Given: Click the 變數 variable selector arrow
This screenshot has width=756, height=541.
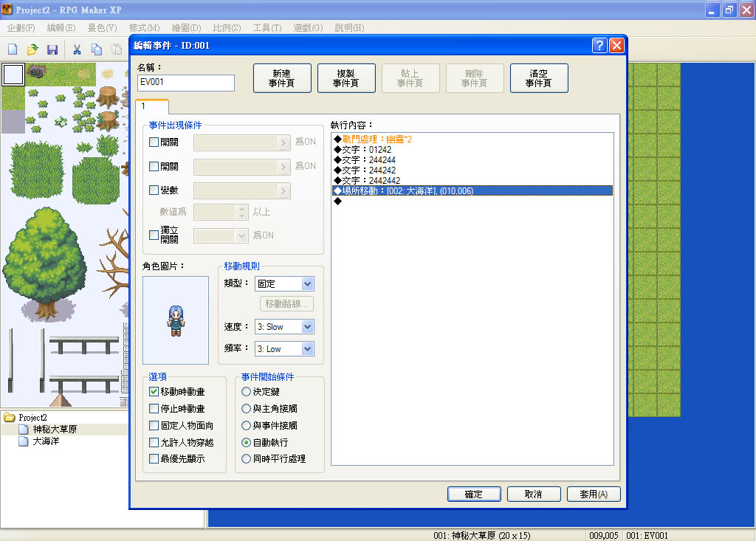Looking at the screenshot, I should tap(283, 191).
